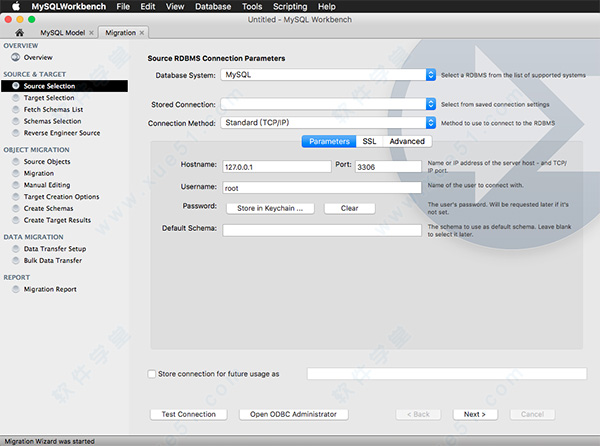
Task: Open the Edit menu
Action: point(148,7)
